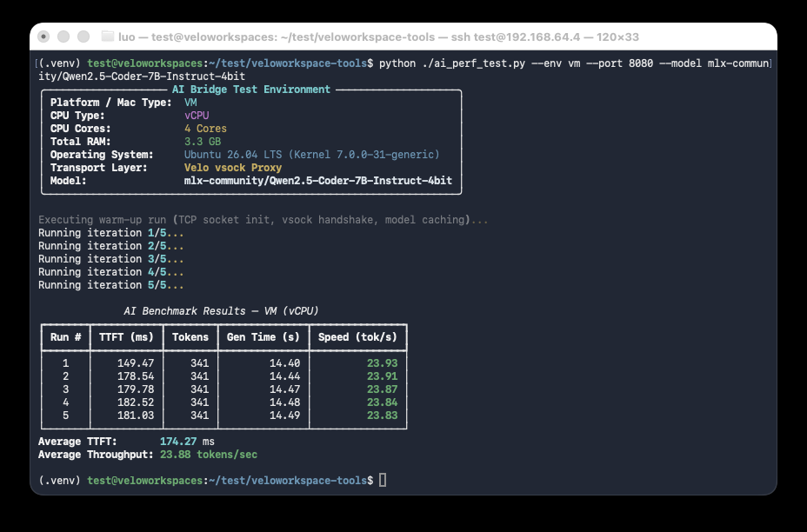
Task: Click the 'AI Bridge Test Environment' heading
Action: coord(251,90)
